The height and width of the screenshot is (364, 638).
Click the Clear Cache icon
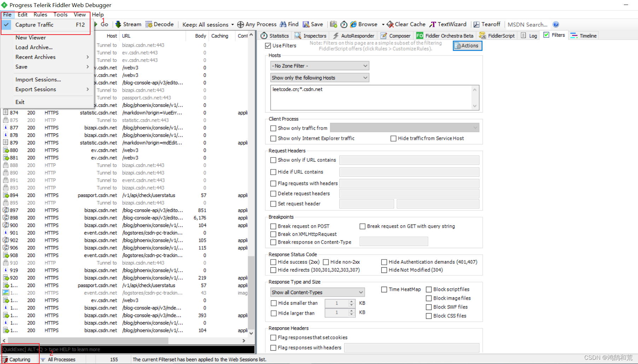click(390, 24)
